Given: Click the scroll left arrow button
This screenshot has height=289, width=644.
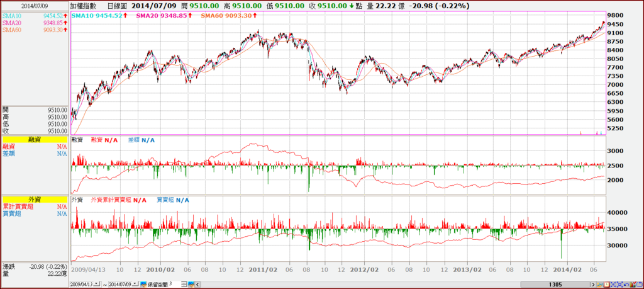Looking at the screenshot, I should (x=197, y=285).
